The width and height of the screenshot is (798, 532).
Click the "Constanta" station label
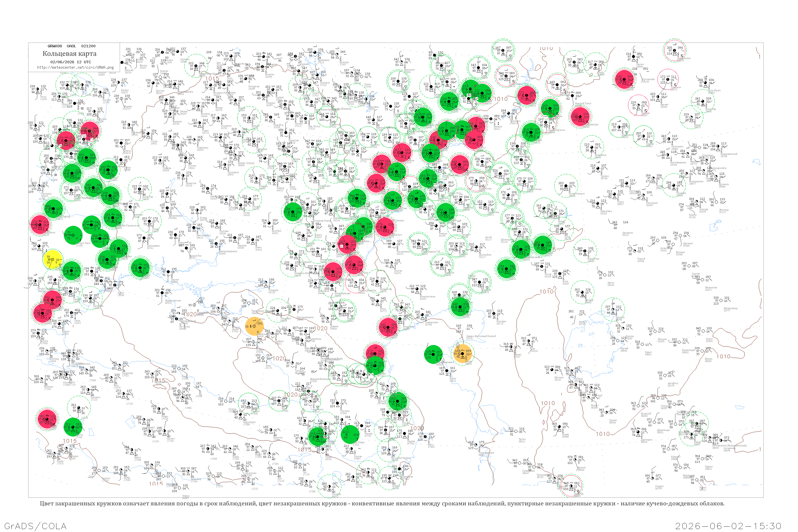click(98, 306)
